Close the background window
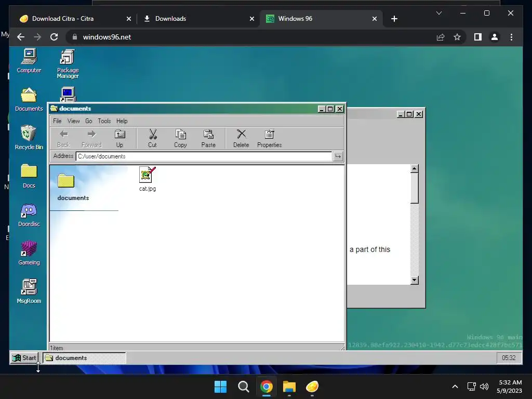Screen dimensions: 532x399 (419, 114)
